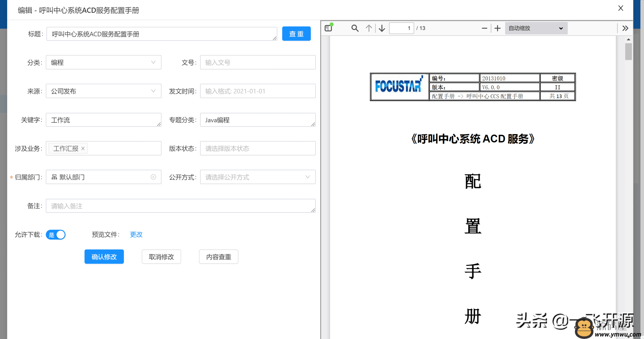Open PDF viewer extra tools menu

tap(625, 28)
